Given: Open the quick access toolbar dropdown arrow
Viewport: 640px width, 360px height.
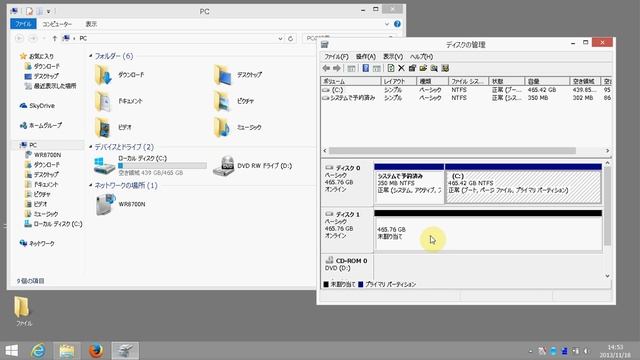Looking at the screenshot, I should tap(49, 11).
